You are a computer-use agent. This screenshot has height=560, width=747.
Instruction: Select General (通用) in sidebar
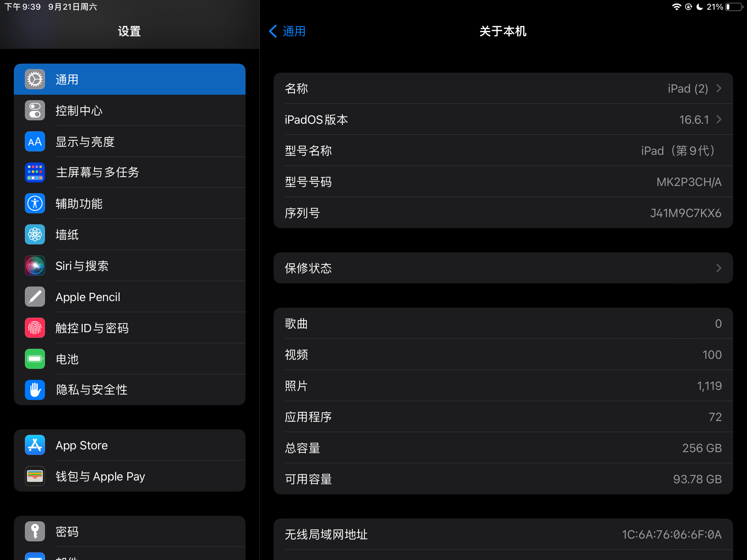[x=130, y=80]
